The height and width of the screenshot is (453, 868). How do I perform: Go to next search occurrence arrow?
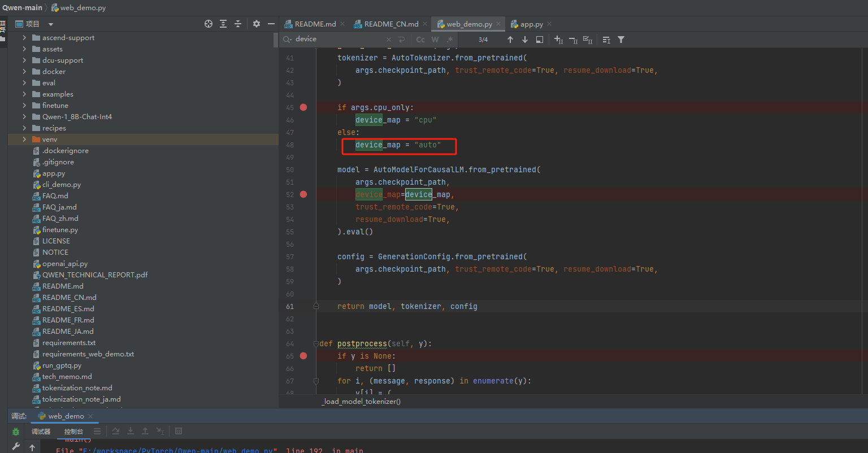click(525, 40)
